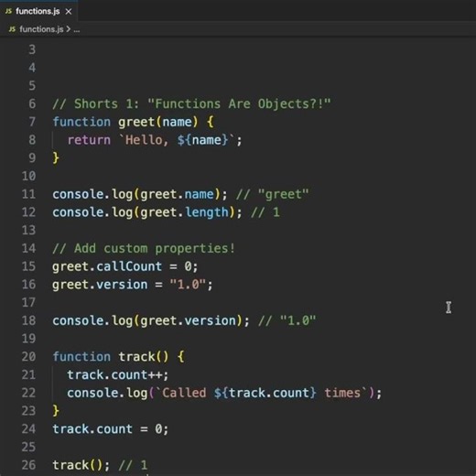Click the closing brace on line 9

pyautogui.click(x=56, y=158)
